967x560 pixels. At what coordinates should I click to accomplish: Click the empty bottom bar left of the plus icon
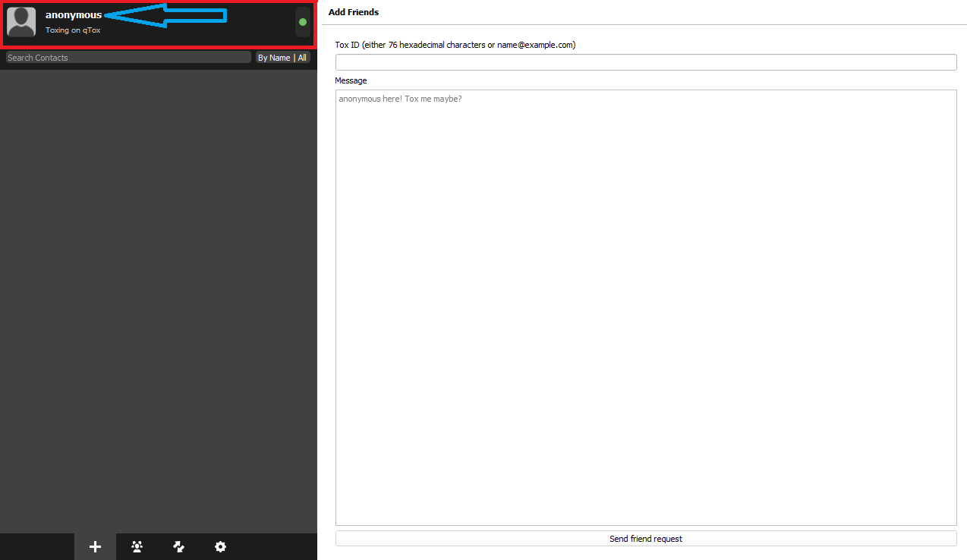tap(36, 546)
